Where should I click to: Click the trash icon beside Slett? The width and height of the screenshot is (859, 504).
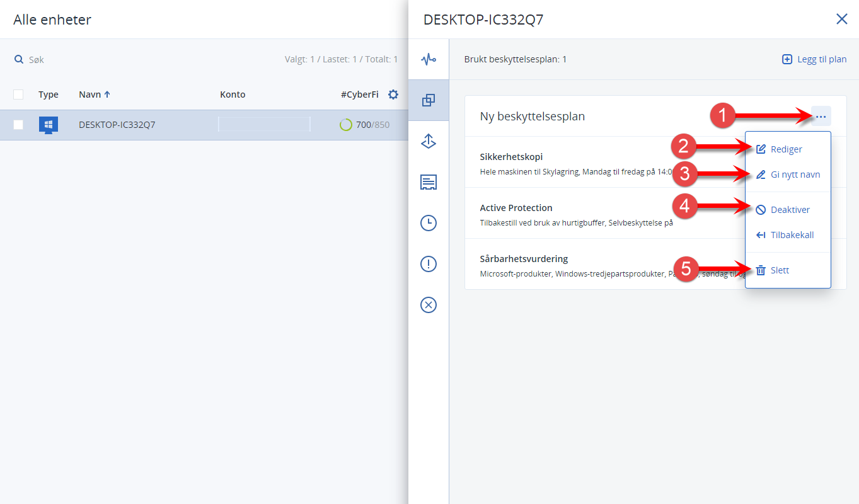pyautogui.click(x=761, y=270)
